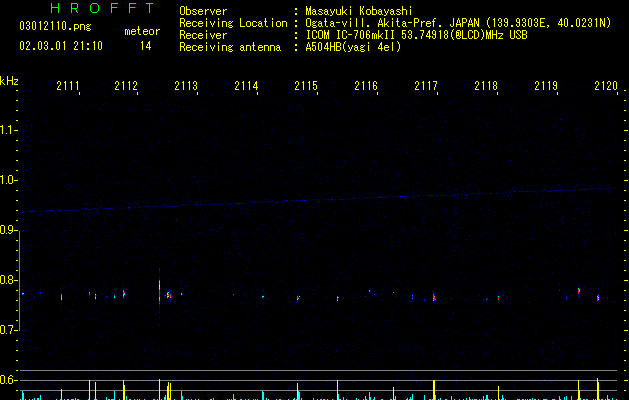The height and width of the screenshot is (400, 629).
Task: Click the meteor echo just after 2117
Action: click(x=434, y=297)
